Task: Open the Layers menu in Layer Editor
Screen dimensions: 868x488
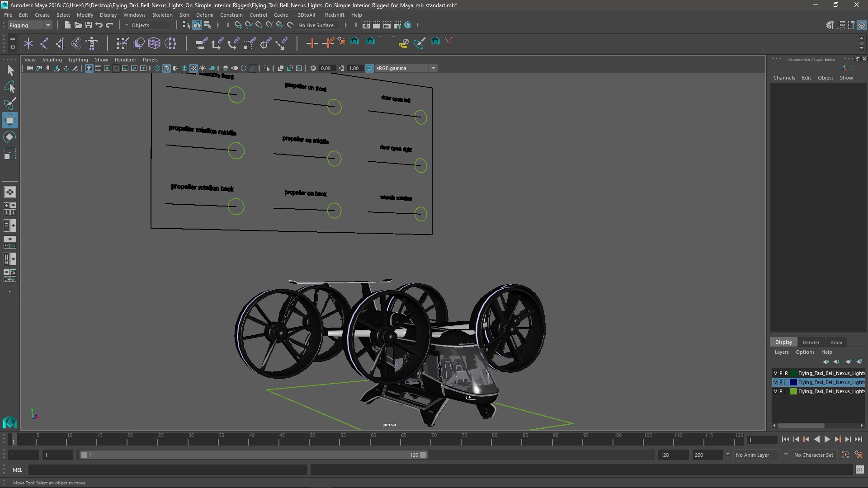Action: coord(781,352)
